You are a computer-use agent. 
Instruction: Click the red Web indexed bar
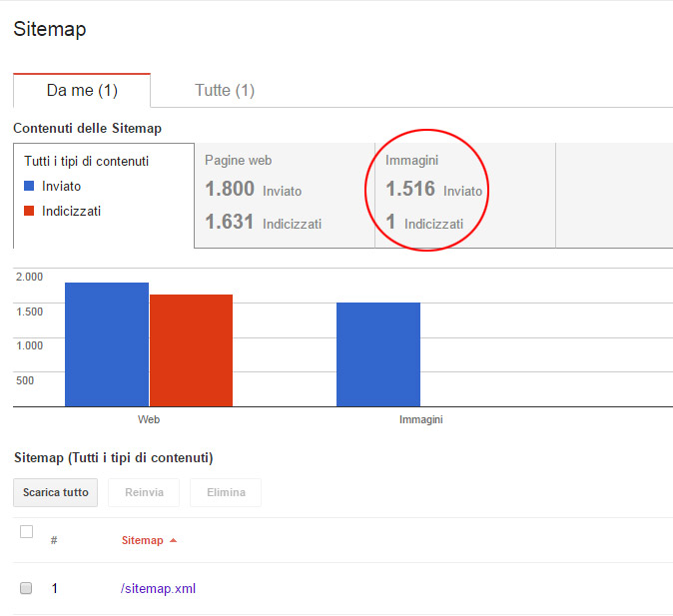pos(192,350)
